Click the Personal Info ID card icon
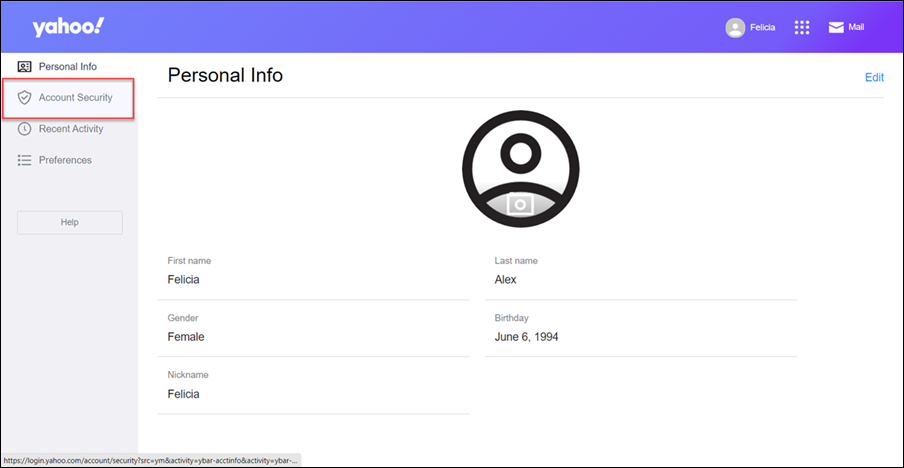Viewport: 904px width, 468px height. [x=25, y=67]
